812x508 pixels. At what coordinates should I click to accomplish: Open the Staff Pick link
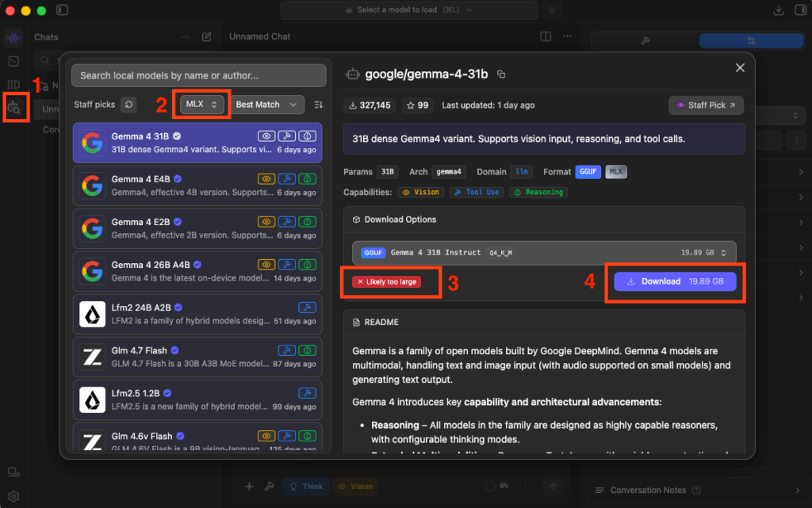coord(706,105)
